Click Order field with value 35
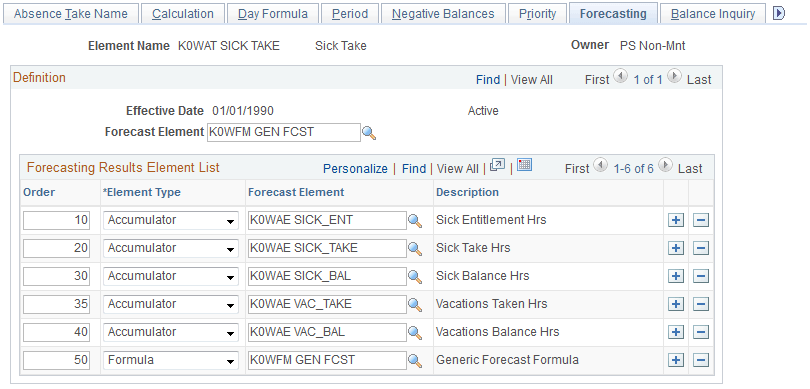 [x=57, y=304]
